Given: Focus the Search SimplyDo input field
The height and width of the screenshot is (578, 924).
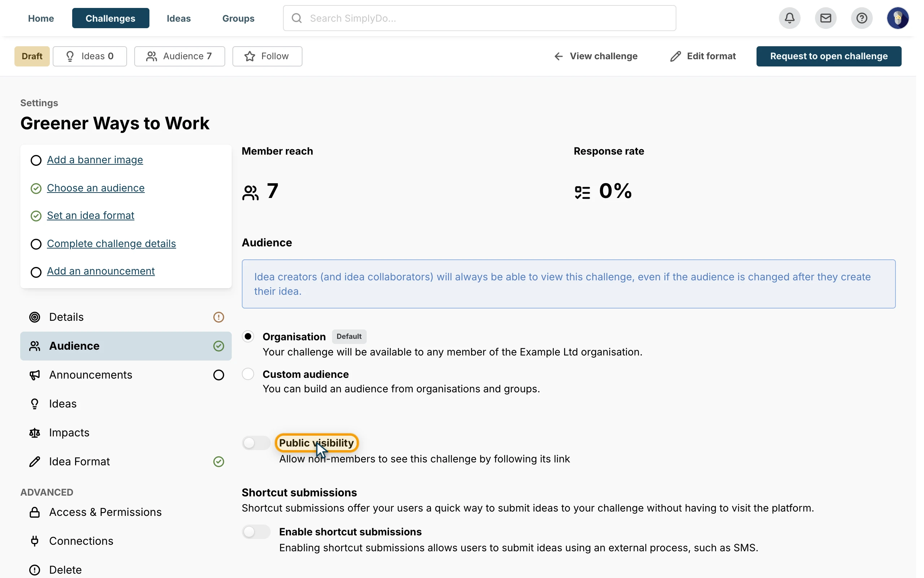Looking at the screenshot, I should point(479,18).
